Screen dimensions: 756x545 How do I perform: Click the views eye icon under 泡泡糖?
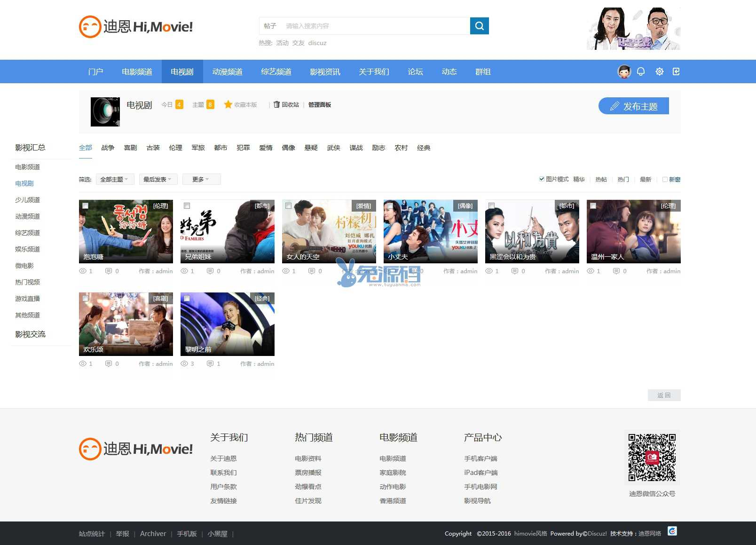pos(83,271)
